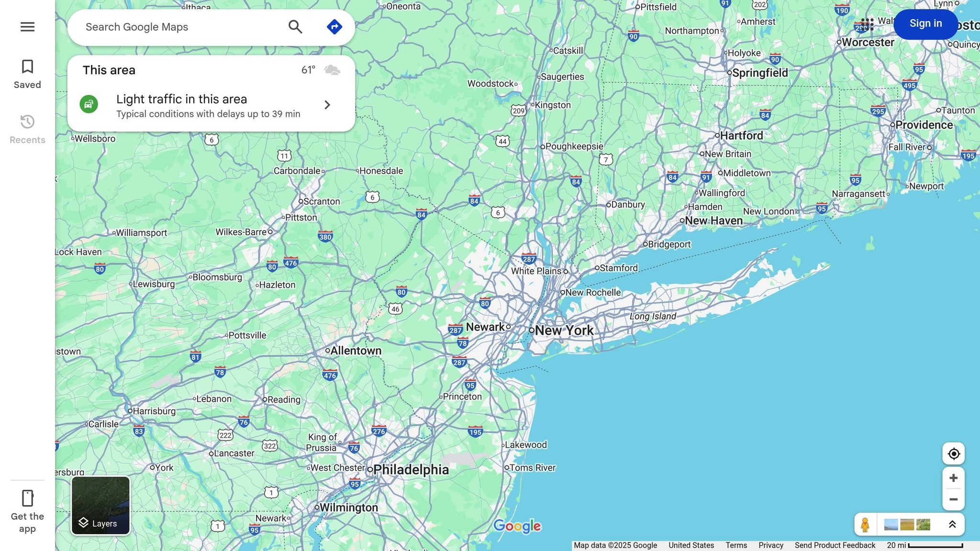Image resolution: width=980 pixels, height=551 pixels.
Task: Click the Search Google Maps field
Action: (182, 27)
